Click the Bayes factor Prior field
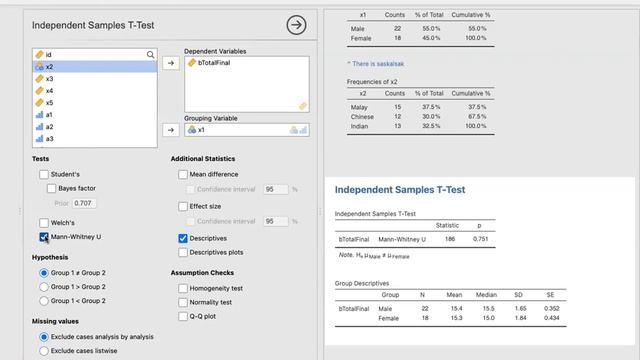Screen dimensions: 640x360 tap(84, 203)
